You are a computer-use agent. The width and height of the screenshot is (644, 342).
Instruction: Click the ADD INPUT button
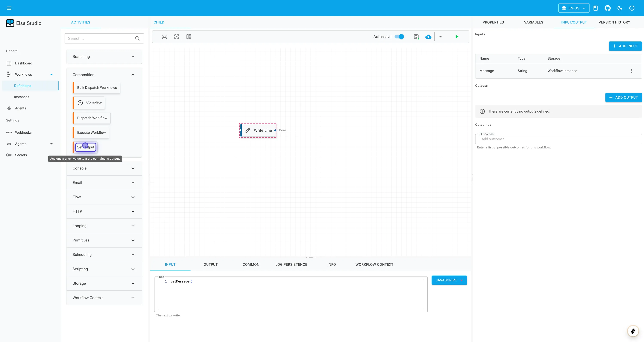click(x=625, y=46)
